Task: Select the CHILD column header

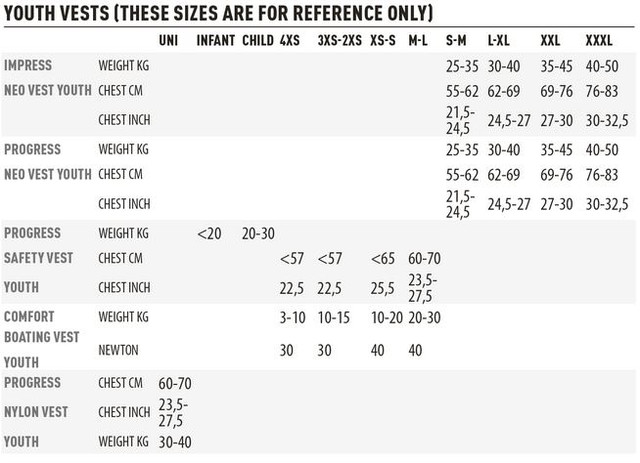Action: [x=258, y=41]
